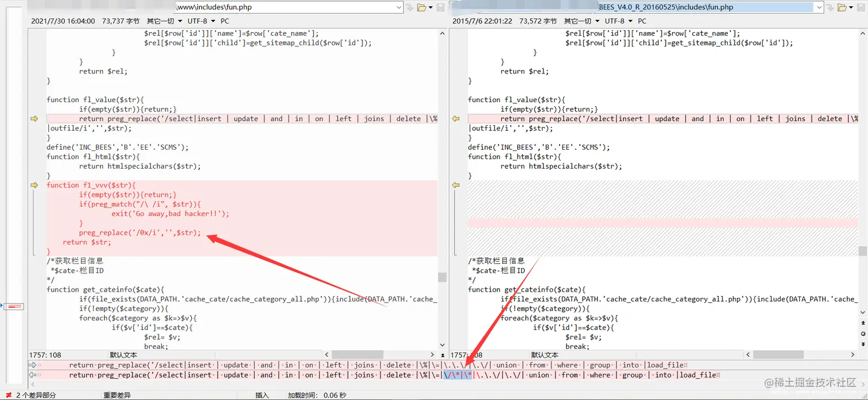Screen dimensions: 868x400
Task: Click left horizontal scrollbar right arrow
Action: point(433,355)
